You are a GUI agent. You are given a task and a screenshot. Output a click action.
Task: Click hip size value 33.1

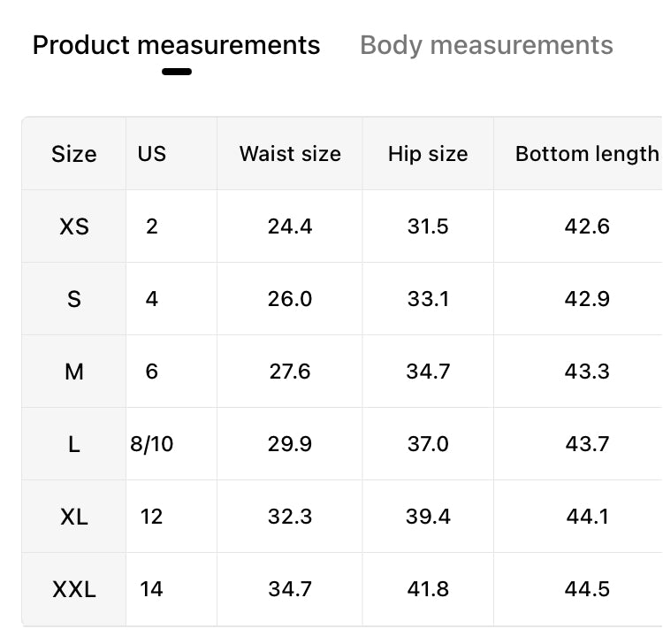[428, 299]
